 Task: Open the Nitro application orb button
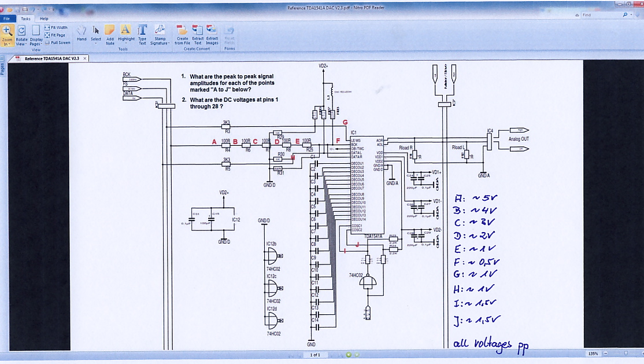point(1,10)
